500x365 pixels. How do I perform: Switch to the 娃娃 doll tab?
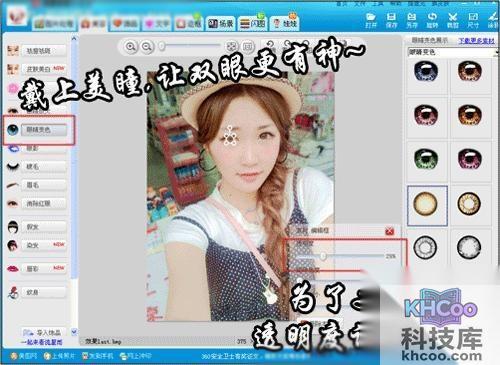point(284,23)
